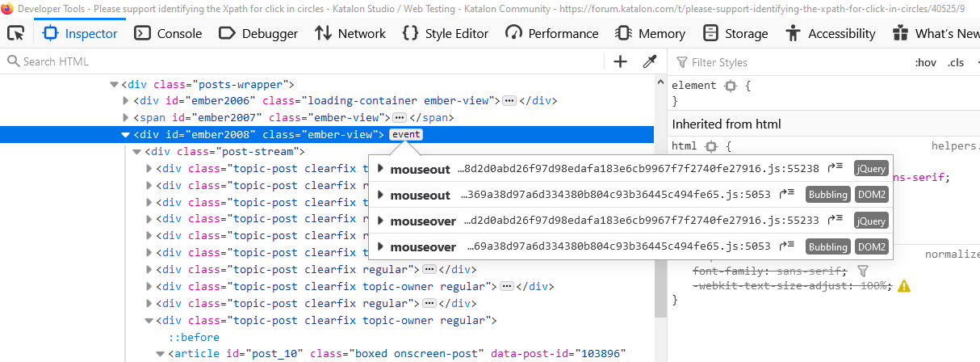Click the Bubbling badge on the second mouseout listener

(x=827, y=195)
